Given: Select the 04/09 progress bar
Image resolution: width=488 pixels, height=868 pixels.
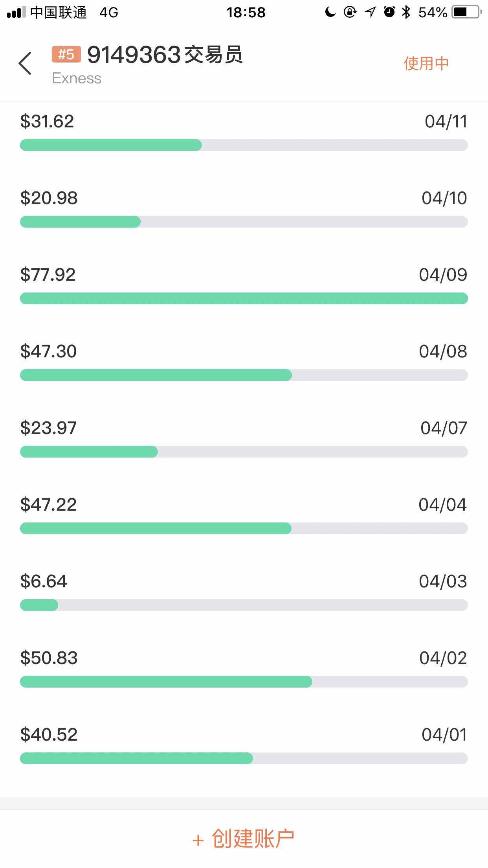Looking at the screenshot, I should tap(244, 298).
